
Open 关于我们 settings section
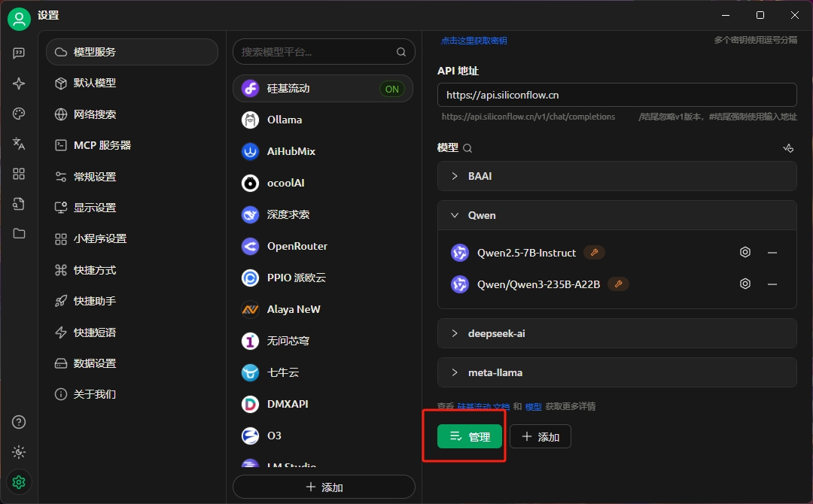click(x=132, y=394)
